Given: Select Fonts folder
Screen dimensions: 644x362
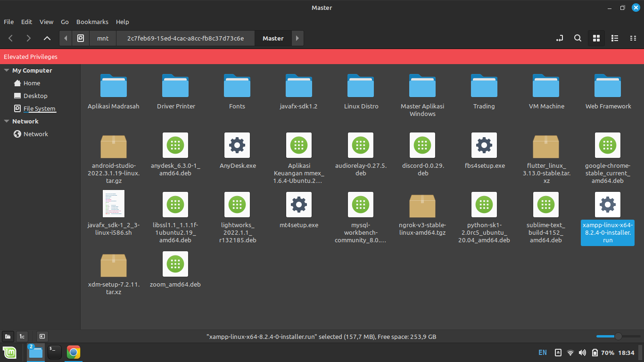Looking at the screenshot, I should 237,92.
